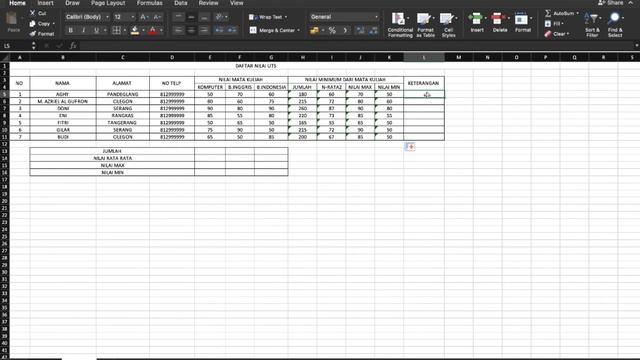Expand the formula bar

[636, 46]
